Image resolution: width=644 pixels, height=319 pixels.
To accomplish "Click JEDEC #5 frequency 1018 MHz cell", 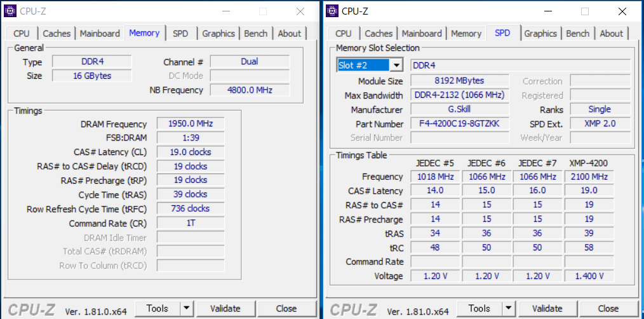I will point(435,177).
